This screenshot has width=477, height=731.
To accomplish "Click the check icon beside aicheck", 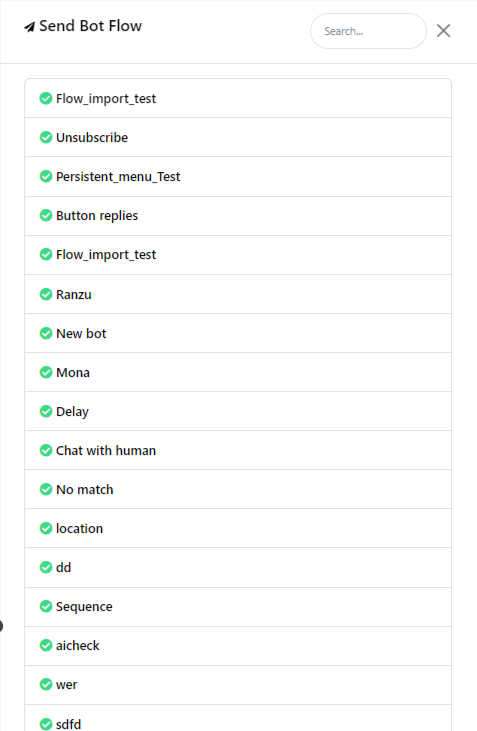I will coord(46,645).
